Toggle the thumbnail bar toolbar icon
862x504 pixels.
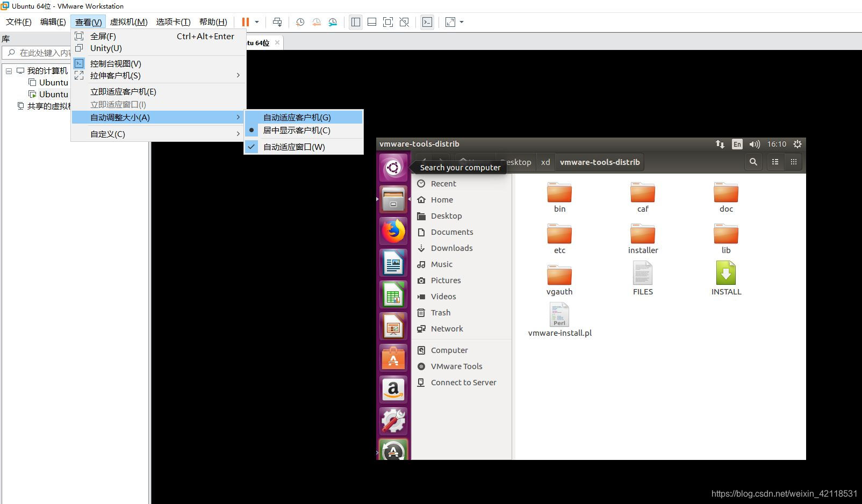pyautogui.click(x=371, y=22)
